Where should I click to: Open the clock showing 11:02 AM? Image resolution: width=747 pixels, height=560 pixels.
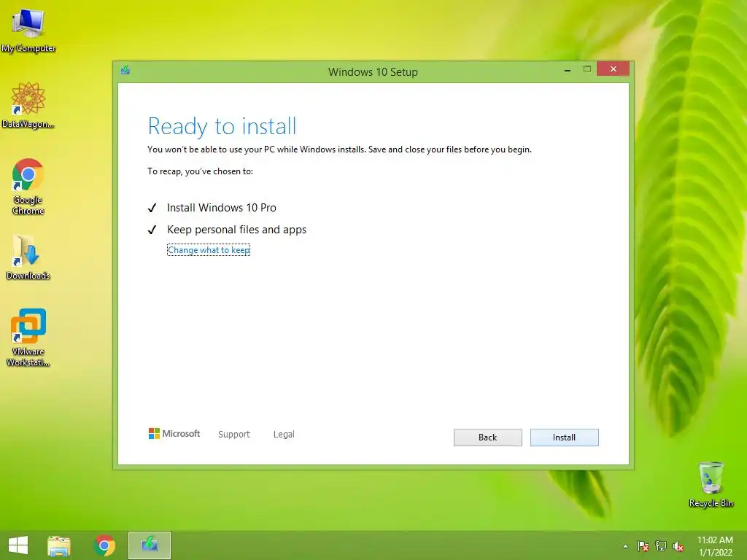715,545
